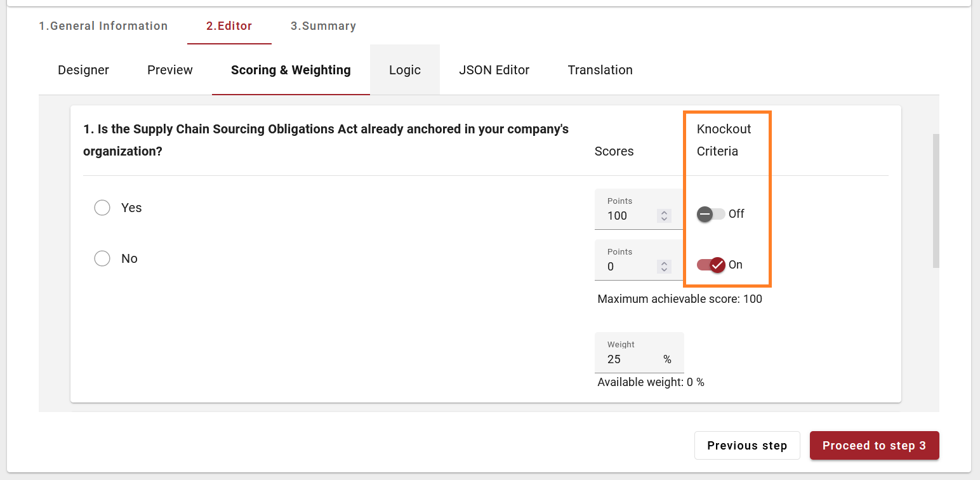Go to step 1 General Information
Image resolution: width=980 pixels, height=480 pixels.
pos(103,26)
